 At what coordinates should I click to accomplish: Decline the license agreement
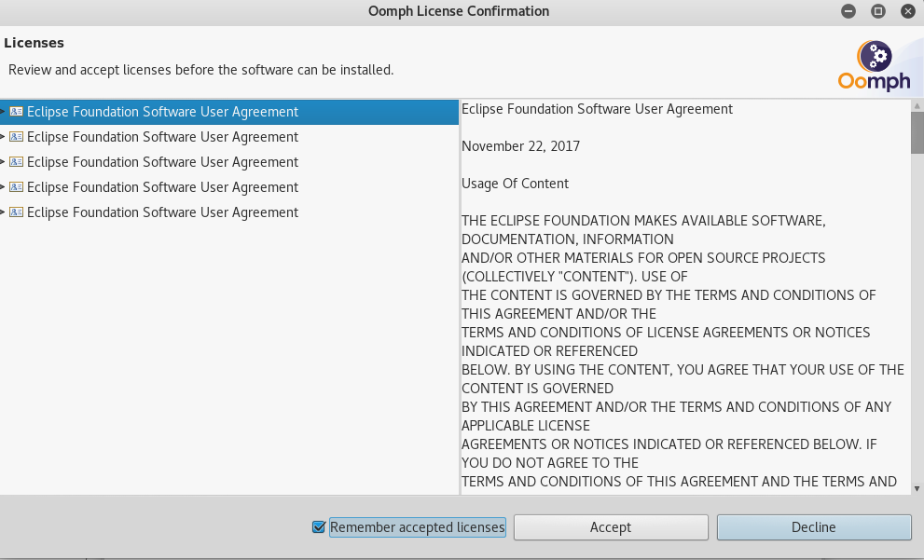click(813, 526)
